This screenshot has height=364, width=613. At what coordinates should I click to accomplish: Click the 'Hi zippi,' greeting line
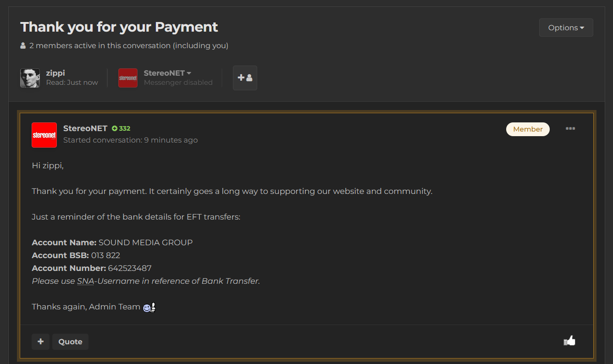(x=48, y=165)
